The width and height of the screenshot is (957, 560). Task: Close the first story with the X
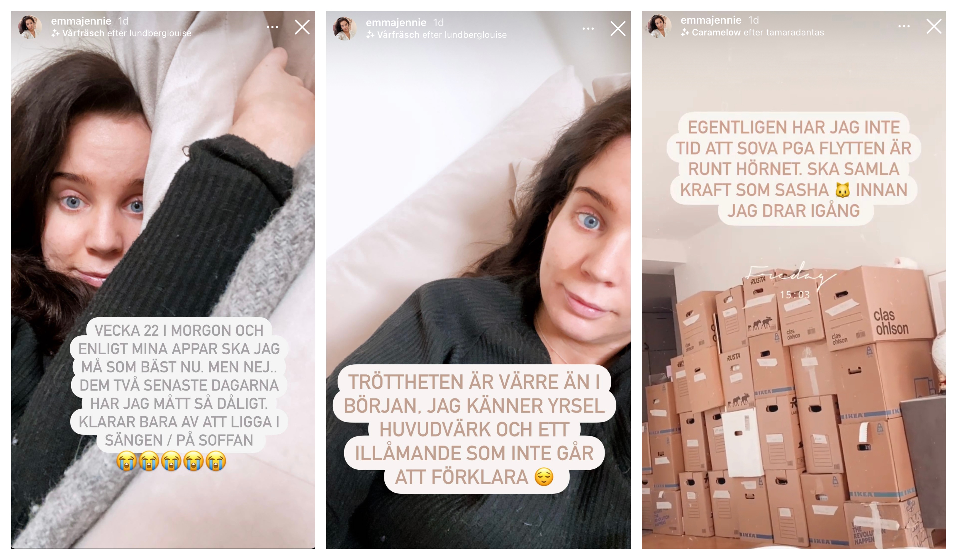302,27
